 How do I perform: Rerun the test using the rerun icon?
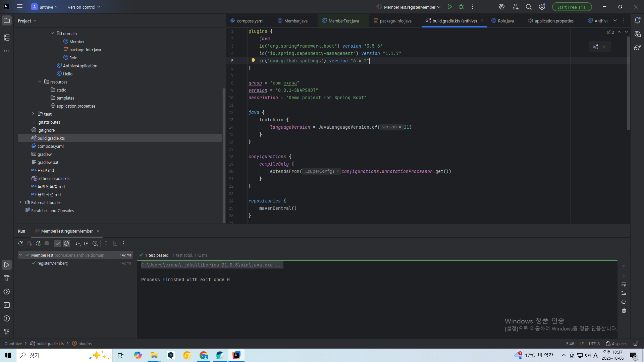pyautogui.click(x=20, y=244)
